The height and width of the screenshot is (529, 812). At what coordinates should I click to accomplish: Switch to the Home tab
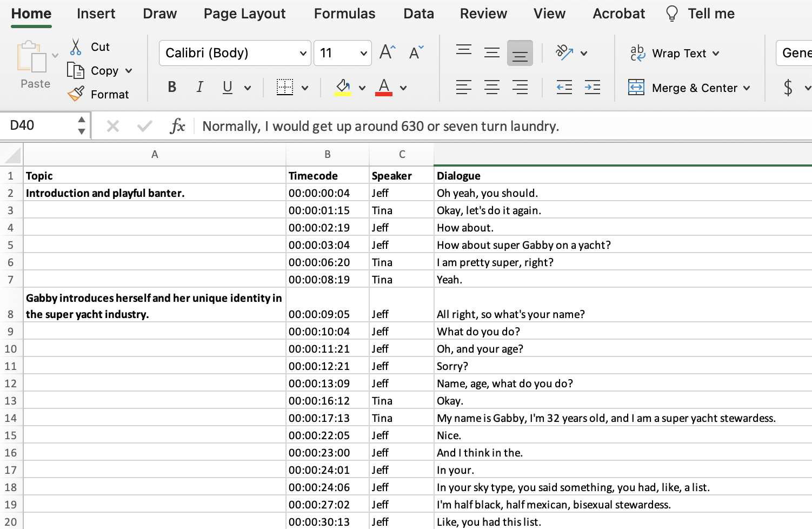[x=31, y=14]
